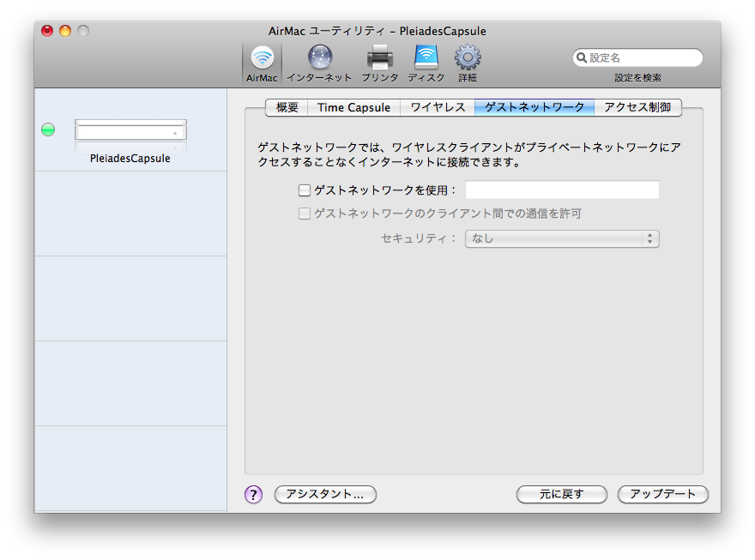Click the 元に戻す button

[x=561, y=494]
